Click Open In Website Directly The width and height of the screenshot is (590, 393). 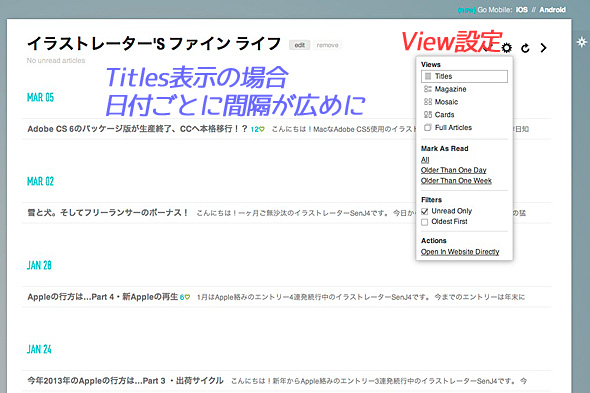[x=460, y=252]
